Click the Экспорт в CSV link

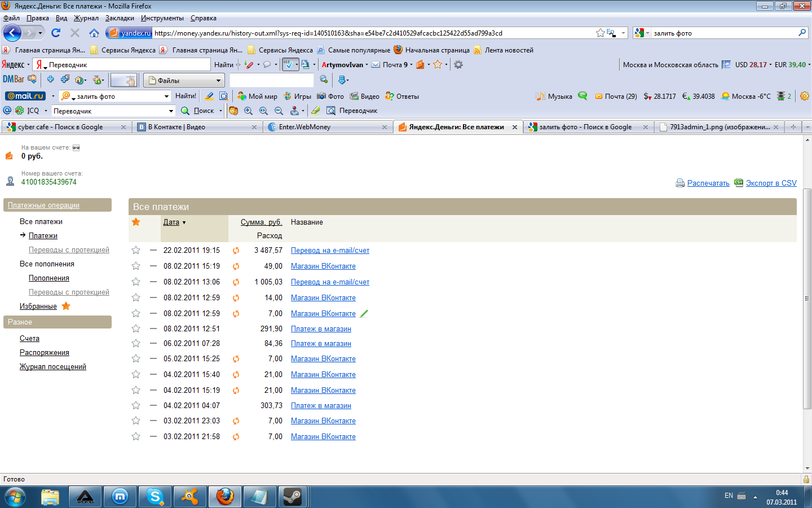click(x=771, y=183)
